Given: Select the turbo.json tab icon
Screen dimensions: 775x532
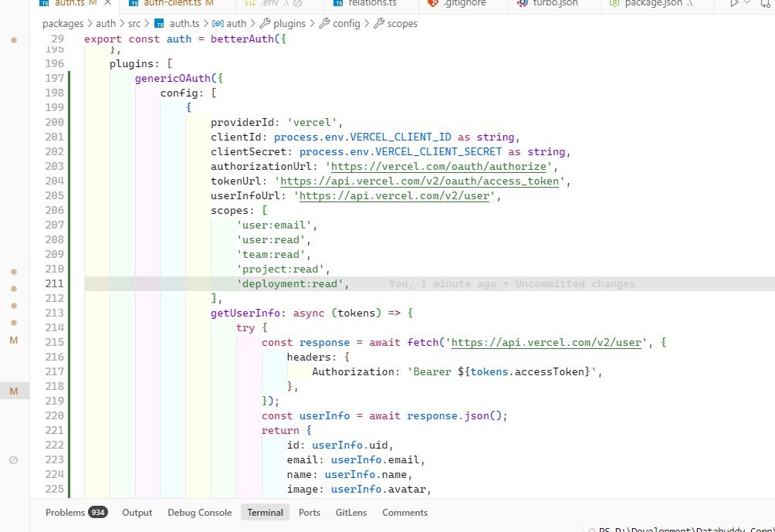Looking at the screenshot, I should (522, 4).
